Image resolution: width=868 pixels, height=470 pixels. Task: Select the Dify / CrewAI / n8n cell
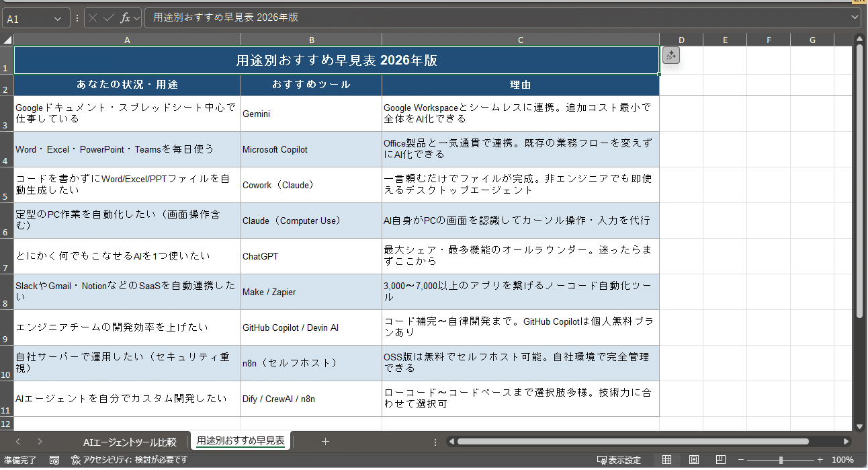pos(312,399)
